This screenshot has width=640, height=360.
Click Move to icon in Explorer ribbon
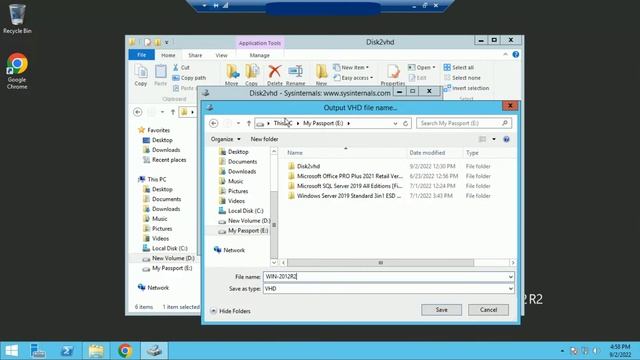(x=232, y=75)
